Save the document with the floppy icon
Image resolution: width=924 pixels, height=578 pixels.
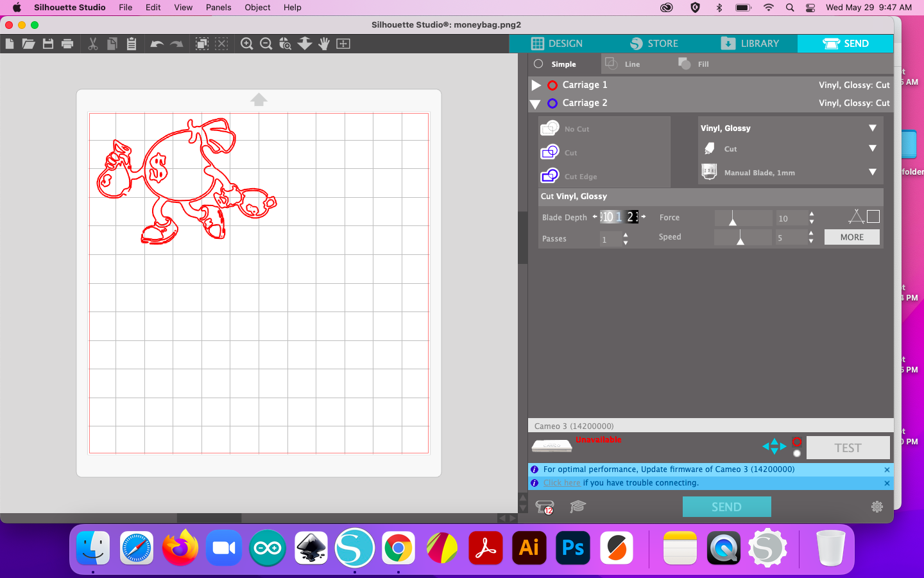[48, 44]
